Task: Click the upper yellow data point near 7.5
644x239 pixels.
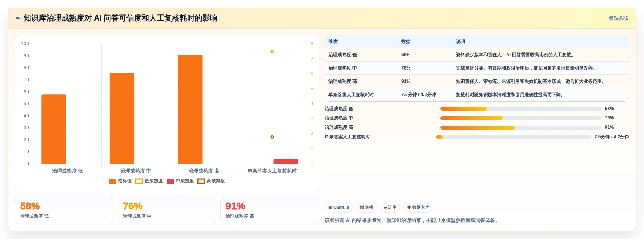Action: click(x=272, y=51)
